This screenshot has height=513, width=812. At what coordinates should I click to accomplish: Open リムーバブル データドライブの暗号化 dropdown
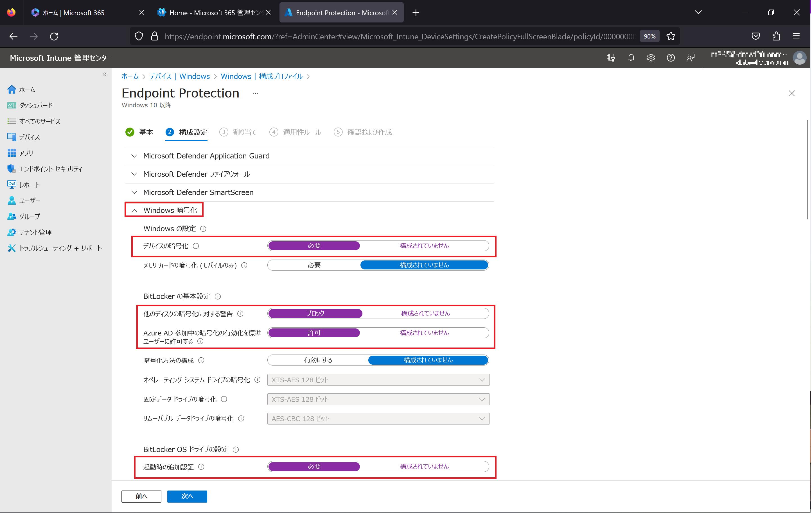point(378,419)
